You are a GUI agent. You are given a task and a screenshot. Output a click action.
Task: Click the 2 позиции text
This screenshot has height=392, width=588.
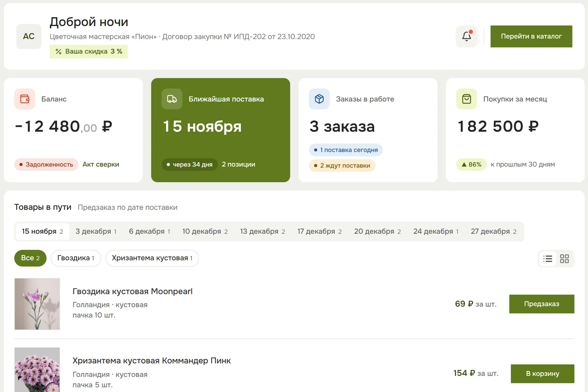click(x=238, y=164)
